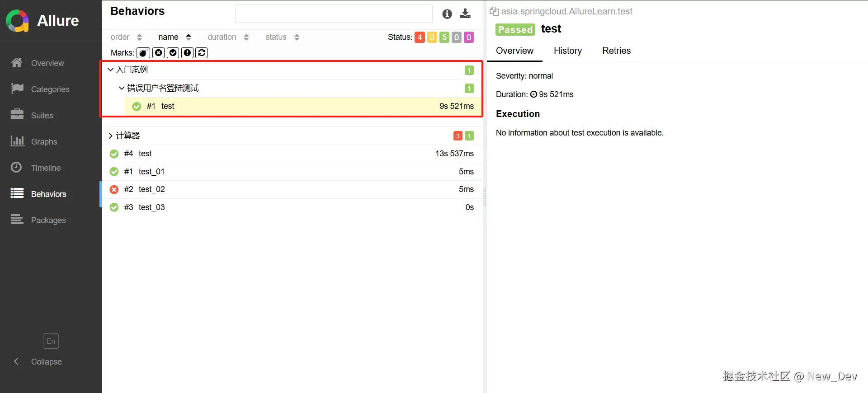This screenshot has width=868, height=393.
Task: Select the Overview tab in test panel
Action: tap(514, 51)
